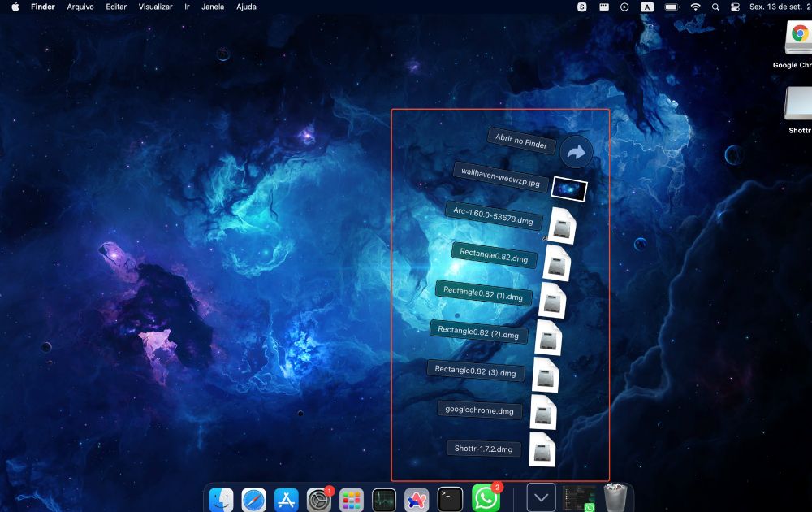Open the minimized window thumbnail in the Dock

[x=579, y=498]
